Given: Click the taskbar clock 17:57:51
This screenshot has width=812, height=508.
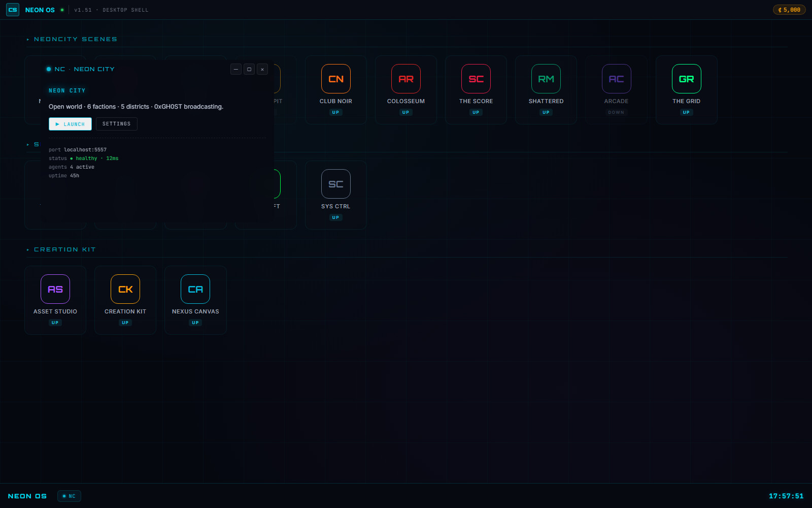Looking at the screenshot, I should click(x=786, y=496).
